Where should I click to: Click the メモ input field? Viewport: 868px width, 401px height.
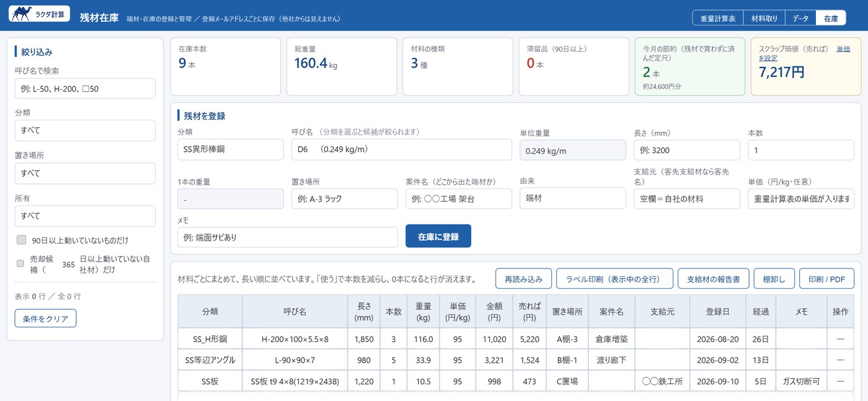point(287,237)
